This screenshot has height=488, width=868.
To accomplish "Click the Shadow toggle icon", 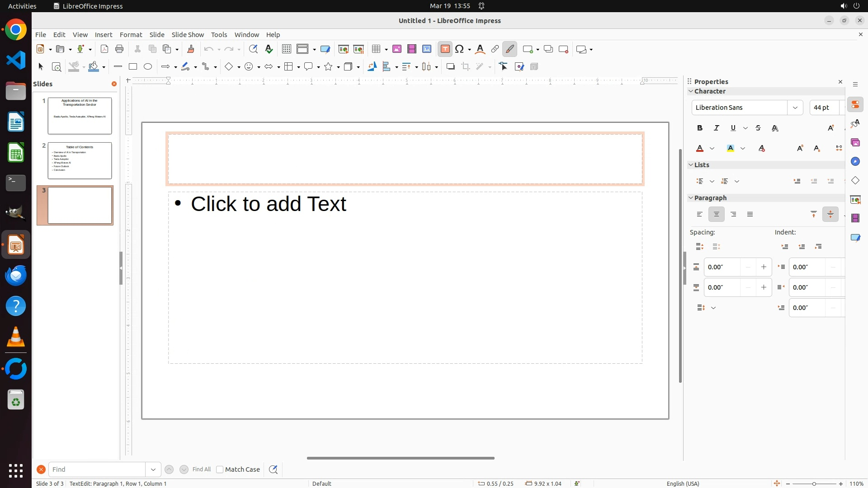I will (x=450, y=67).
